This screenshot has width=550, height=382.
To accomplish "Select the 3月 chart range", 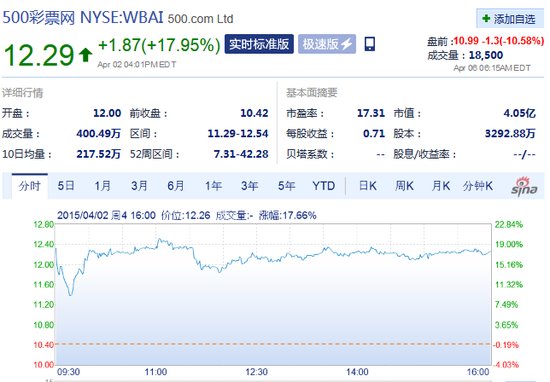I will pyautogui.click(x=139, y=186).
